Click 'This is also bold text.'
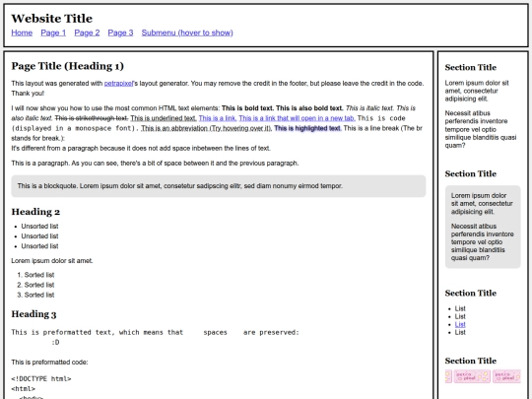This screenshot has width=532, height=399. click(309, 108)
